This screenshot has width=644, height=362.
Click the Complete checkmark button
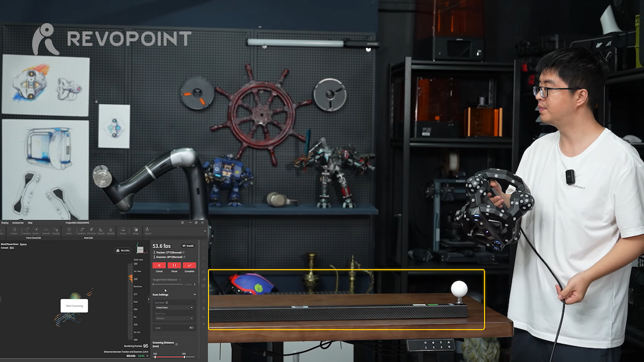coord(190,266)
